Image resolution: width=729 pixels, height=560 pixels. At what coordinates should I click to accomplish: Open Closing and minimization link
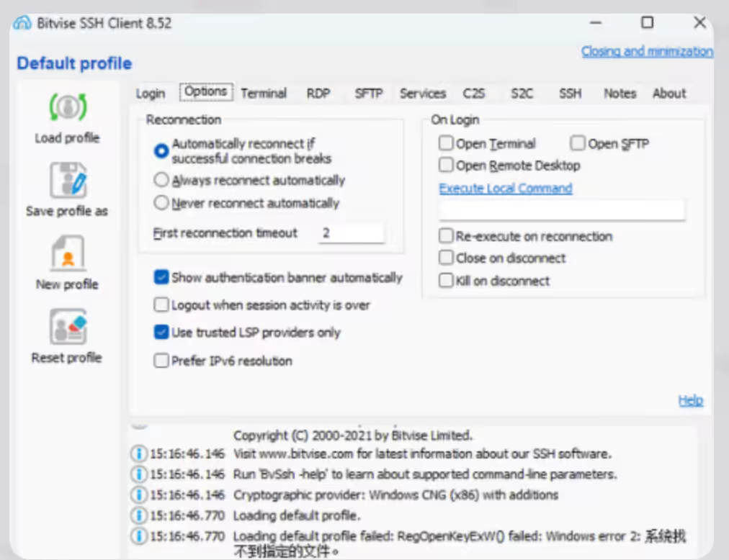[647, 51]
